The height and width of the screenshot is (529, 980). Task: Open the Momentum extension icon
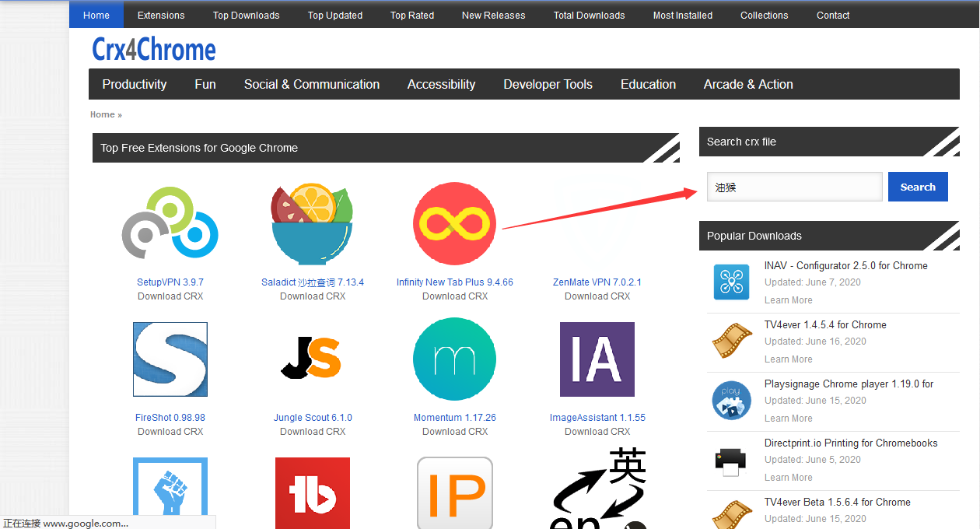click(x=454, y=359)
